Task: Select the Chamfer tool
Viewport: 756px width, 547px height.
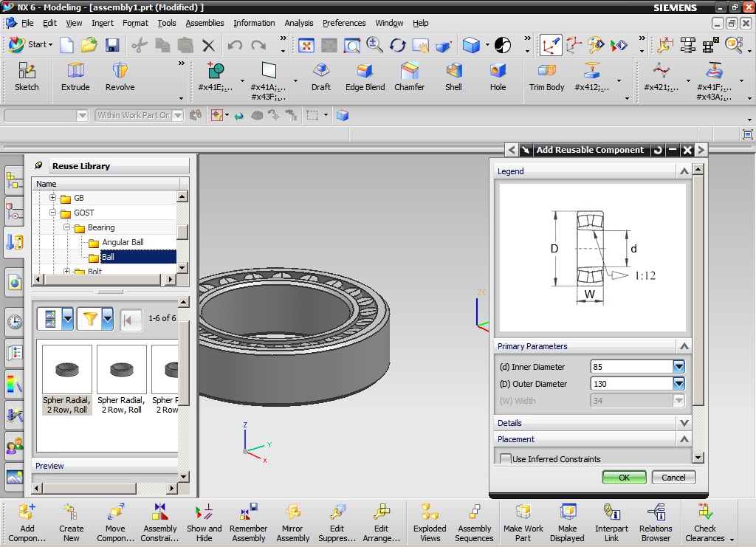Action: [409, 77]
